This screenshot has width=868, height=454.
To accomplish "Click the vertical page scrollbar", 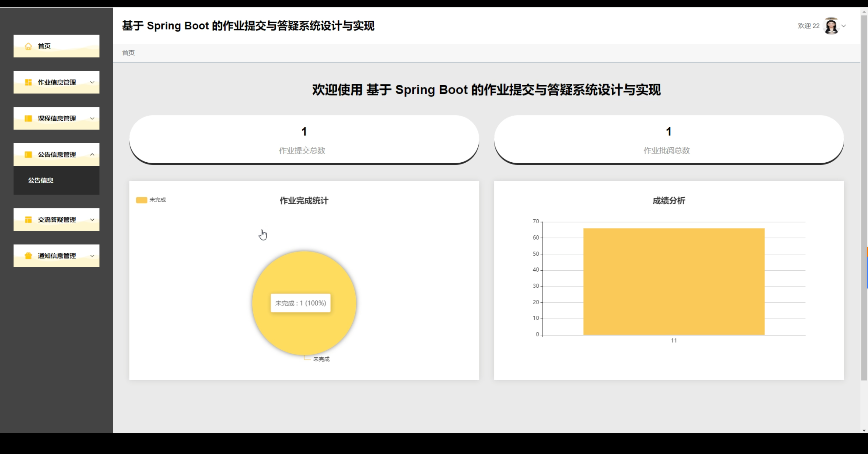I will coord(864,198).
